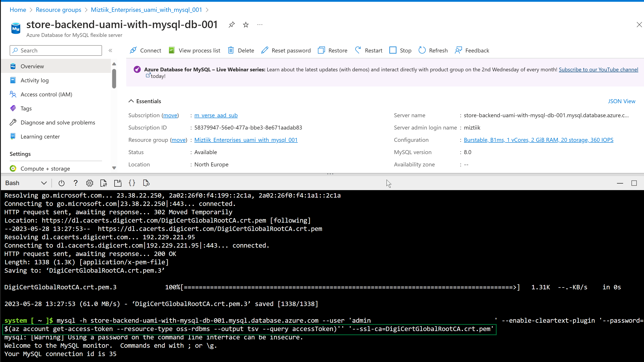Click the Reset password icon
644x362 pixels.
point(265,50)
